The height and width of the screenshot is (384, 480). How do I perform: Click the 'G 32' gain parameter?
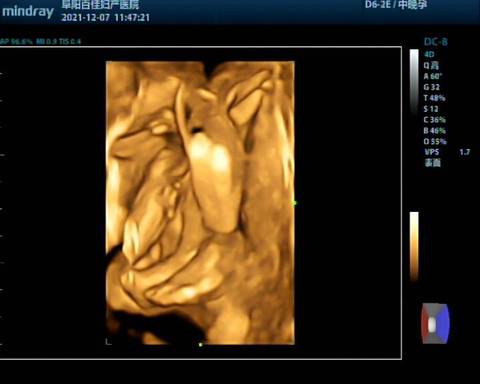[432, 87]
